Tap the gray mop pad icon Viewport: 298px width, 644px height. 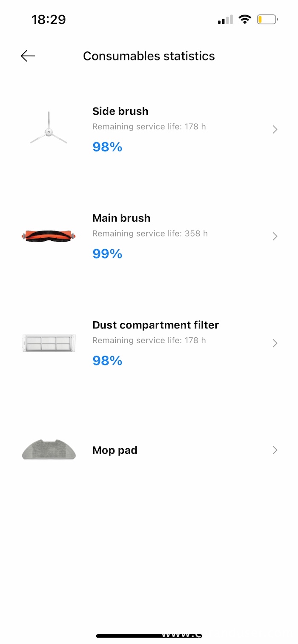(x=49, y=450)
